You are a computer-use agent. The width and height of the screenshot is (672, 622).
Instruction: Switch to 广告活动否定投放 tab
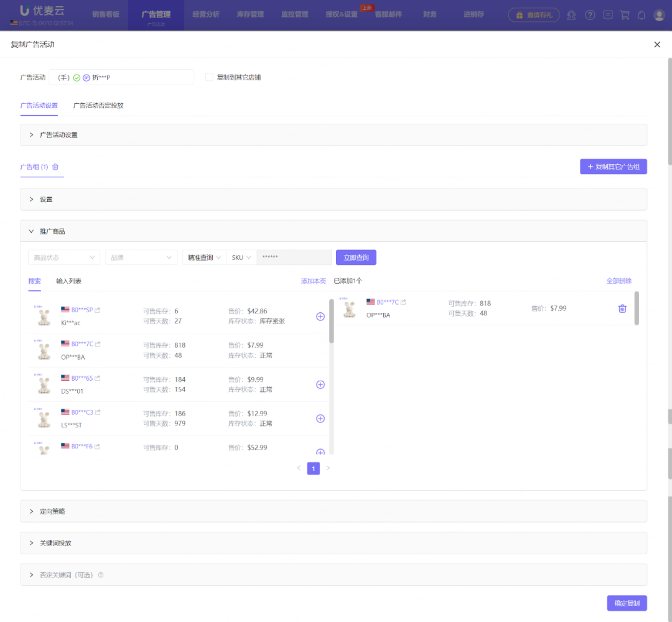98,105
